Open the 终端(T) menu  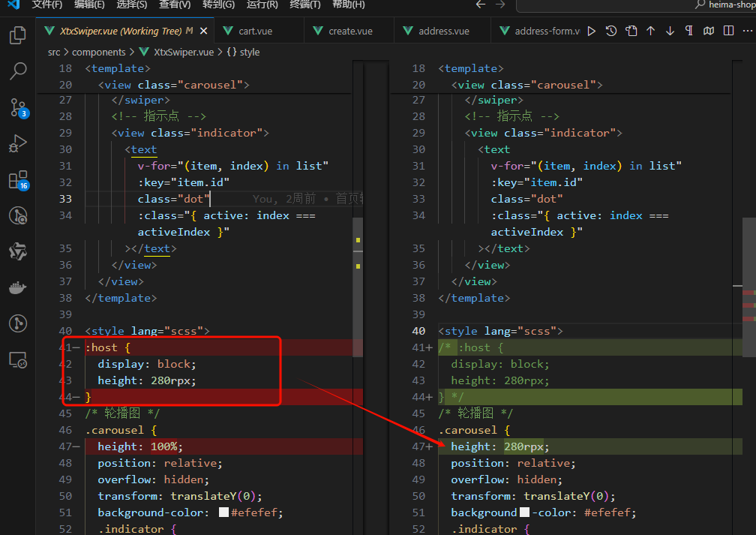304,5
